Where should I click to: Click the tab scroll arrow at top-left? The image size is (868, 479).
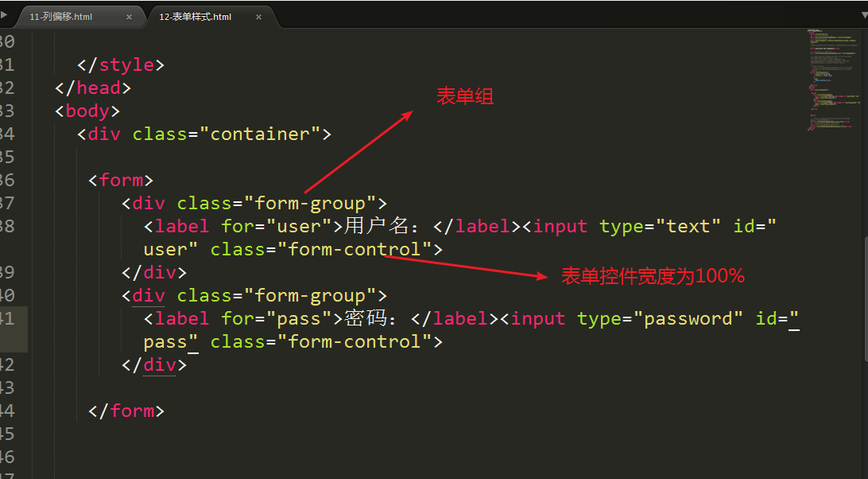click(3, 15)
